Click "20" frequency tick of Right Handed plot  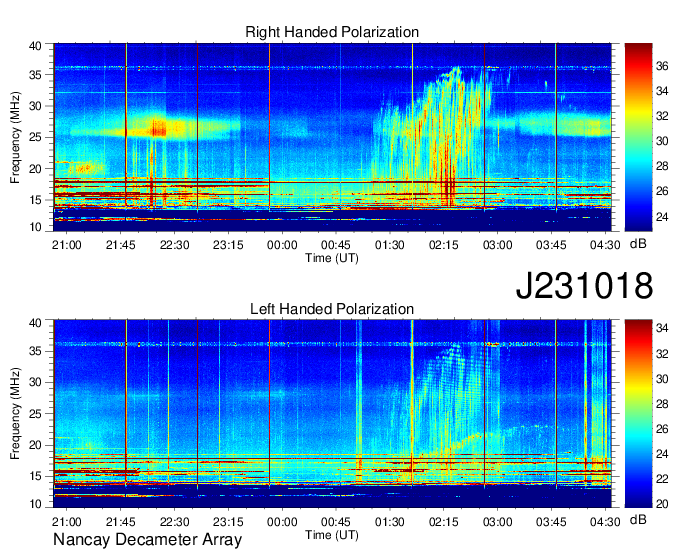36,169
